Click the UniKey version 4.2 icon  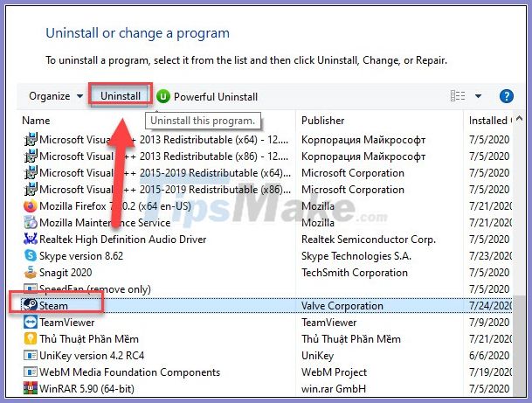click(31, 355)
